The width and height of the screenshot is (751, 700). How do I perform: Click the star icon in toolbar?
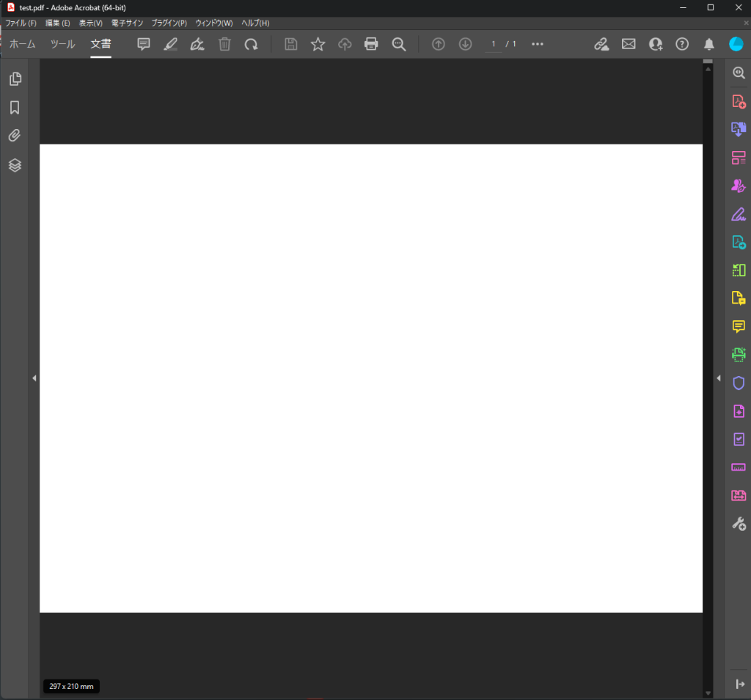pyautogui.click(x=318, y=45)
